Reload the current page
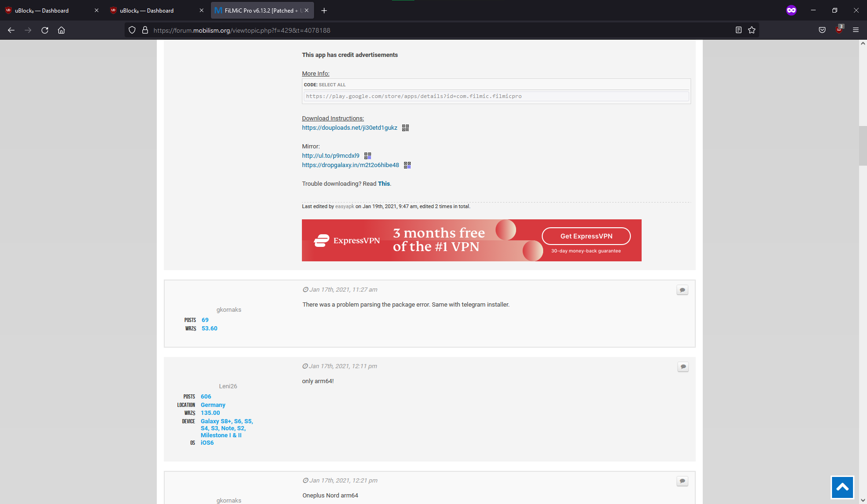The width and height of the screenshot is (867, 504). click(44, 30)
